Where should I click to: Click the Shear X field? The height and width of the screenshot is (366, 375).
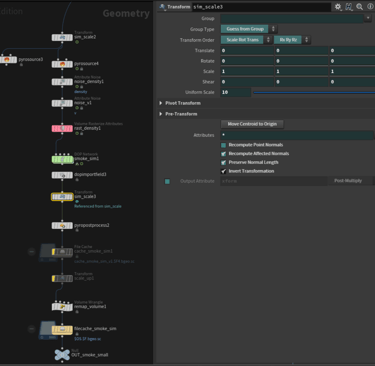point(247,82)
